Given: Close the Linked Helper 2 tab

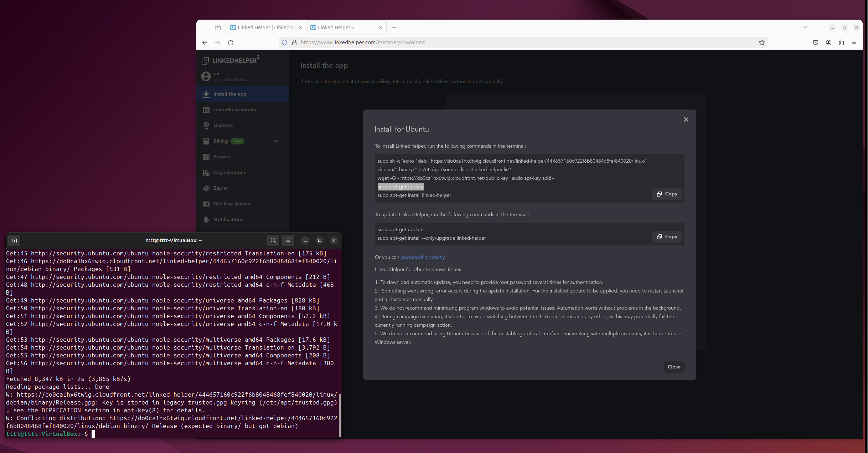Looking at the screenshot, I should coord(381,27).
